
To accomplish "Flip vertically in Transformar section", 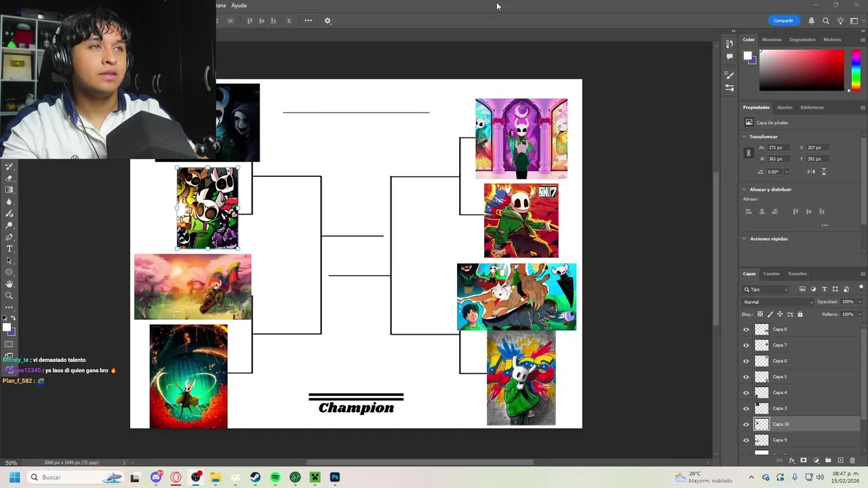I will 823,171.
